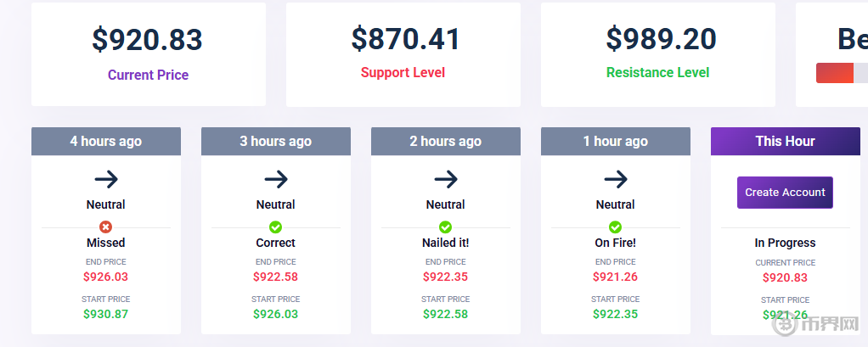The width and height of the screenshot is (868, 347).
Task: Click the green check above Nailed it!
Action: click(x=446, y=227)
